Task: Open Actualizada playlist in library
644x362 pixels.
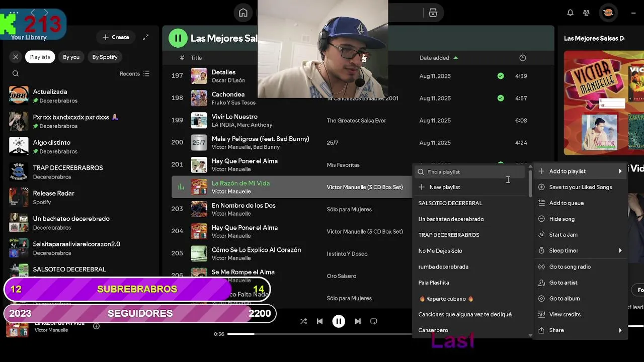Action: tap(80, 96)
